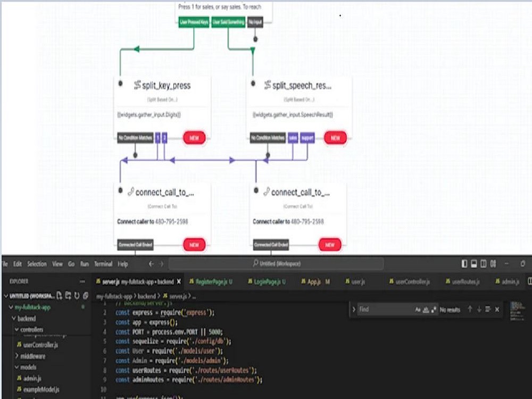This screenshot has height=399, width=532.
Task: Refresh the Explorer tree
Action: 77,295
